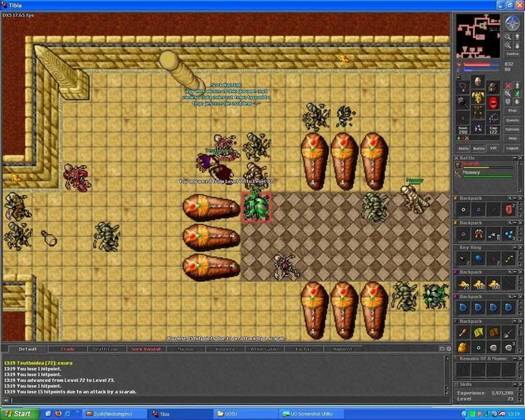Go up one level in first Backpack
The image size is (525, 420).
[x=511, y=198]
